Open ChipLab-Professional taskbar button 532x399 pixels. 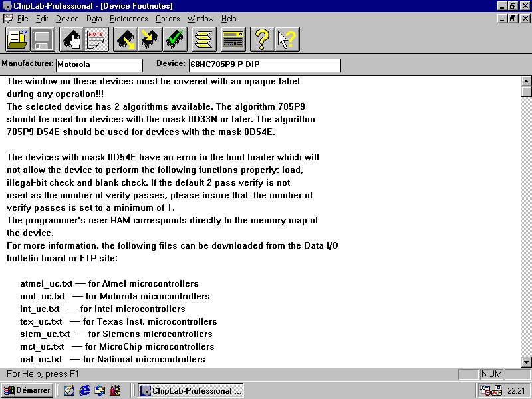pos(192,390)
